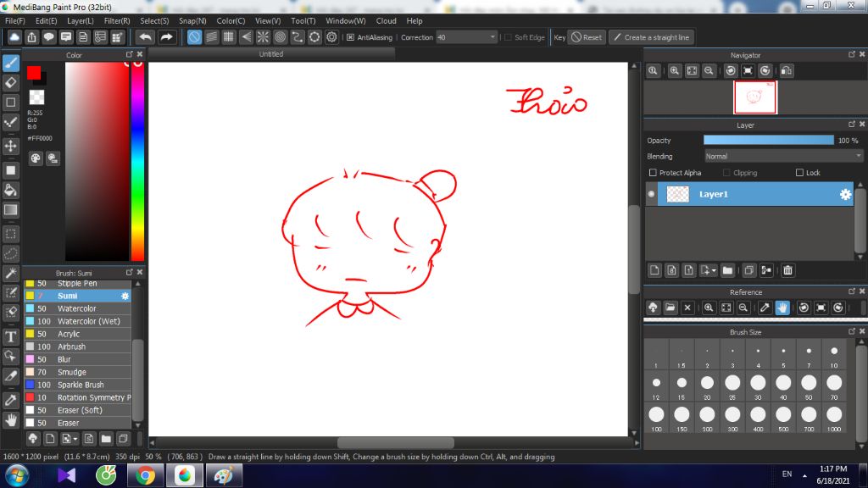Select the Watercolor brush

pos(78,308)
